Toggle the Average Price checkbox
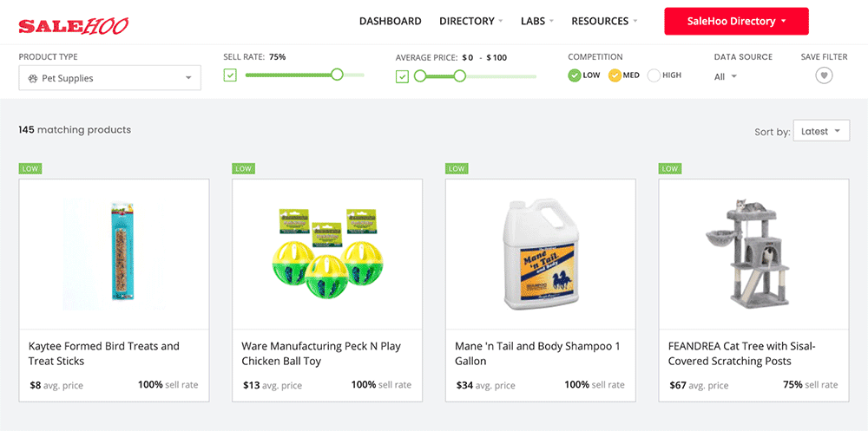The height and width of the screenshot is (431, 868). tap(402, 76)
